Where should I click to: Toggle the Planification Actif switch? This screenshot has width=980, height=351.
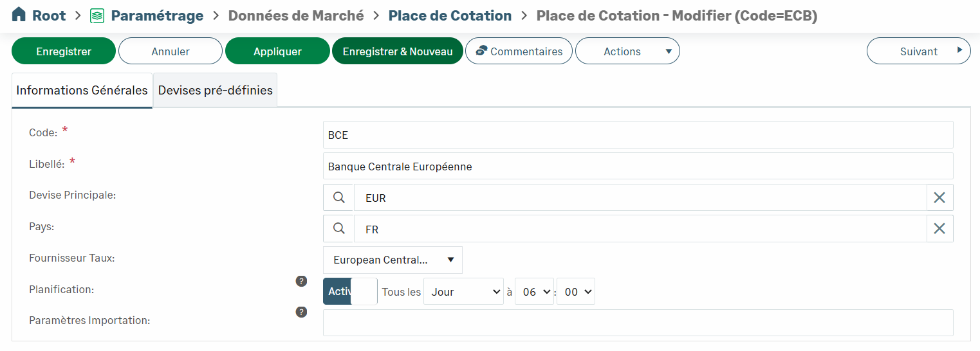[x=350, y=291]
